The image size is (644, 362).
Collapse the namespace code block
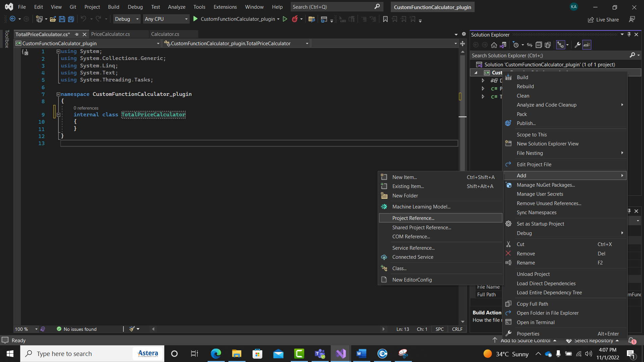[58, 94]
